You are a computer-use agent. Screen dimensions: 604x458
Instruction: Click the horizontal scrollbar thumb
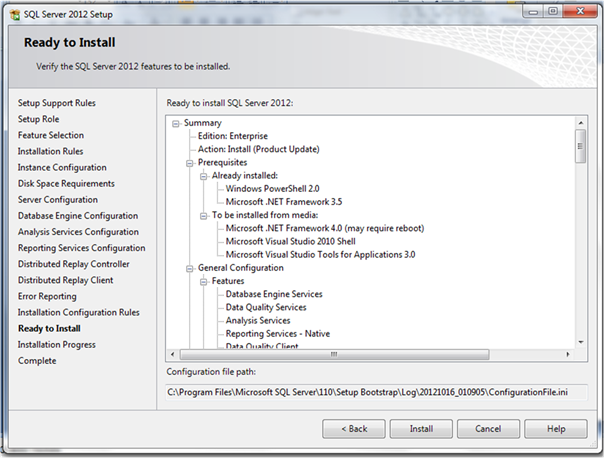[x=334, y=354]
